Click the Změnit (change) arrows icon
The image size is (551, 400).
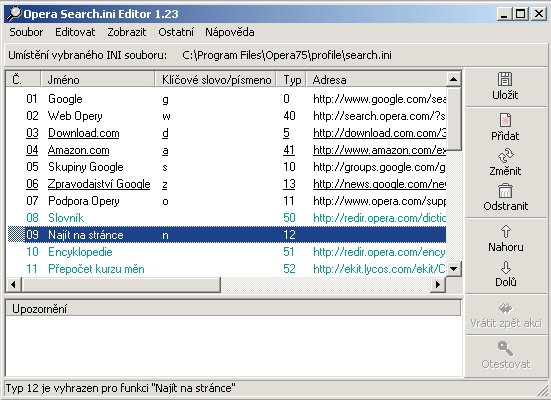[505, 156]
